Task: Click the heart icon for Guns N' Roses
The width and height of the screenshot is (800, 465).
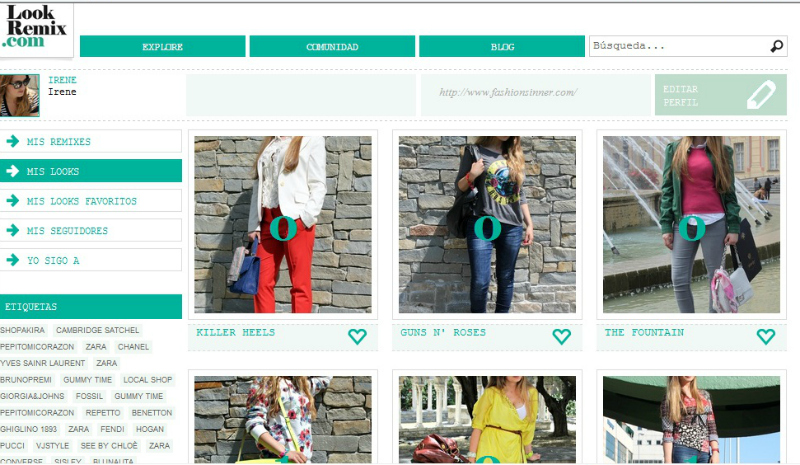Action: point(561,336)
